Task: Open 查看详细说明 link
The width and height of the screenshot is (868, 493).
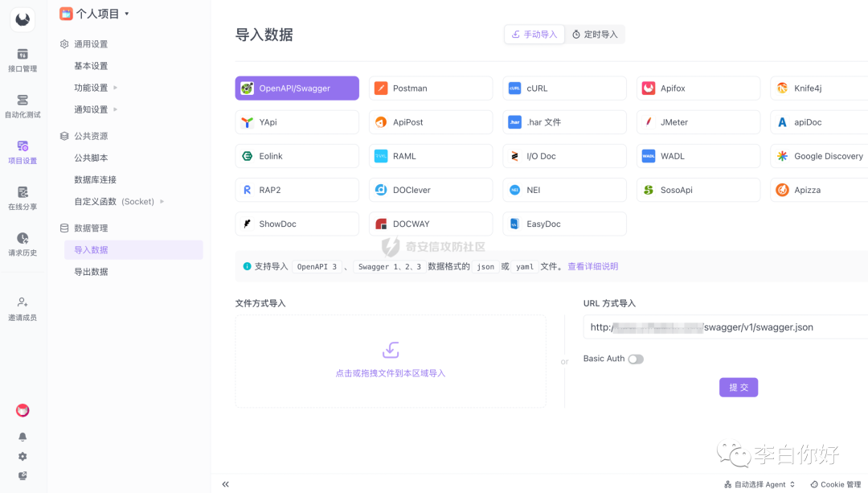Action: click(593, 266)
